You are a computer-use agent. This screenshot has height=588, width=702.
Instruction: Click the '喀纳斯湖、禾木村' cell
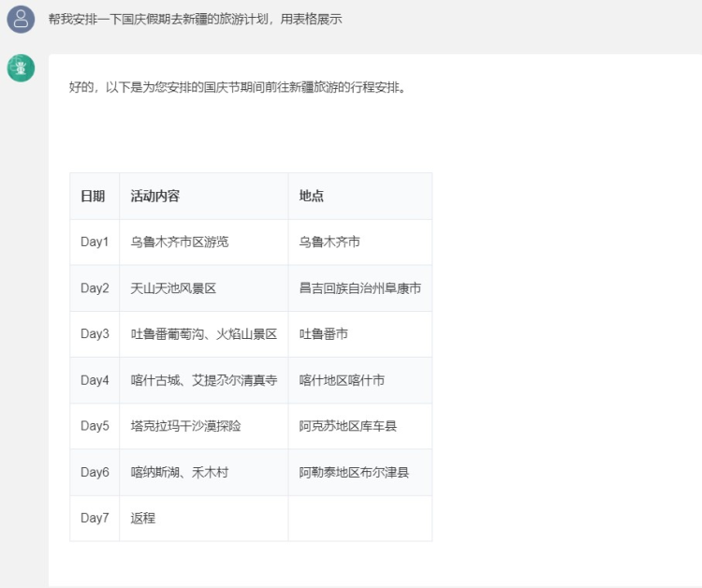point(204,473)
